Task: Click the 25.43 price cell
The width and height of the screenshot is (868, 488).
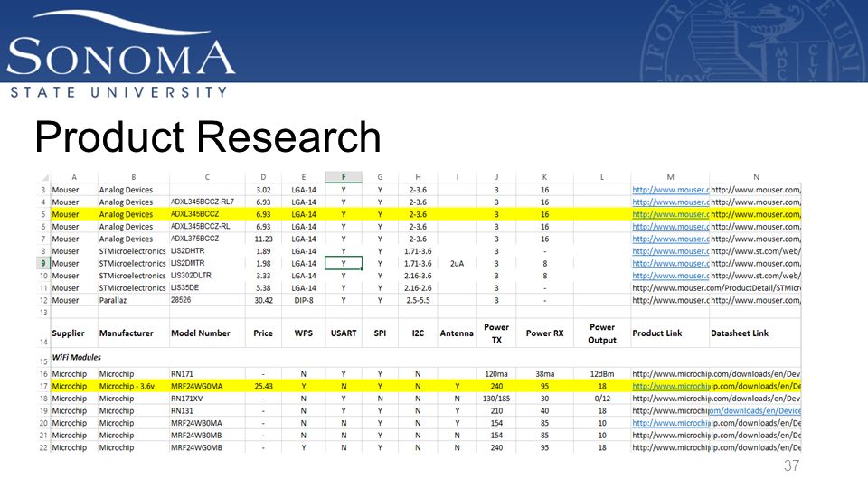Action: pyautogui.click(x=263, y=386)
